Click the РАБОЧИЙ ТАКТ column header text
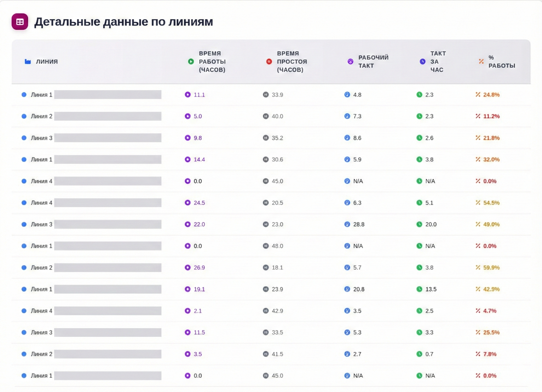Viewport: 542px width, 392px height. (373, 62)
